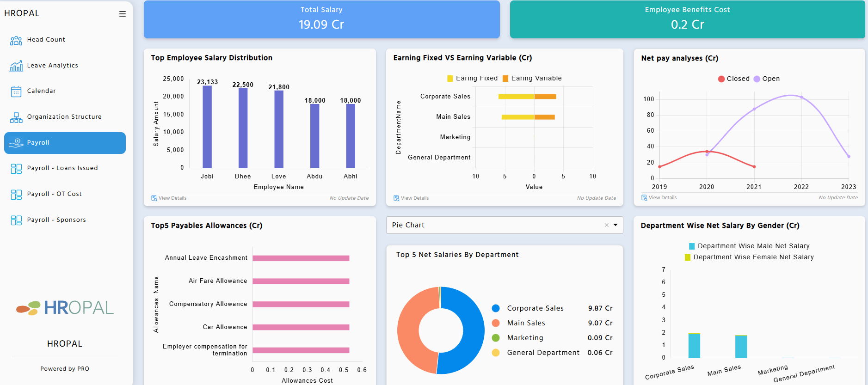
Task: Toggle the Open series legend
Action: coord(766,79)
